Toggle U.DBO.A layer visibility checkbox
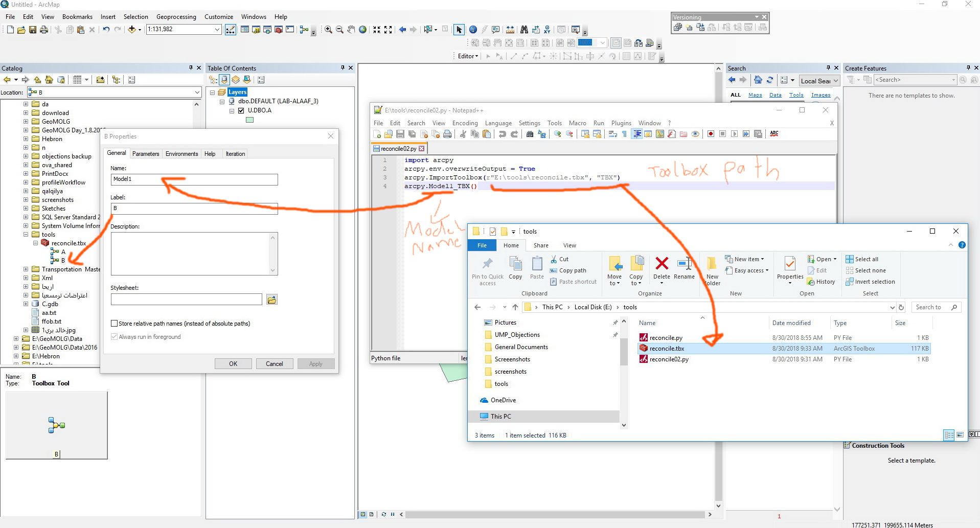 click(x=241, y=110)
